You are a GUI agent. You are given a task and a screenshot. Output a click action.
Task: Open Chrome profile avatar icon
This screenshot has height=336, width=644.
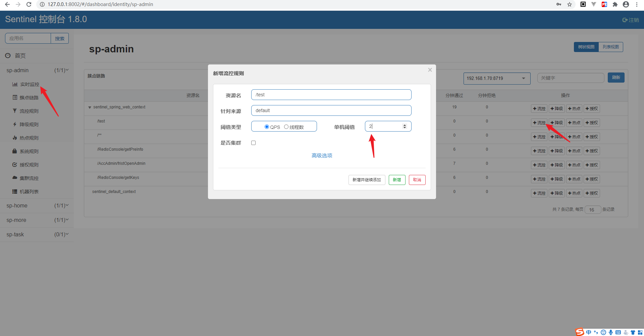626,4
